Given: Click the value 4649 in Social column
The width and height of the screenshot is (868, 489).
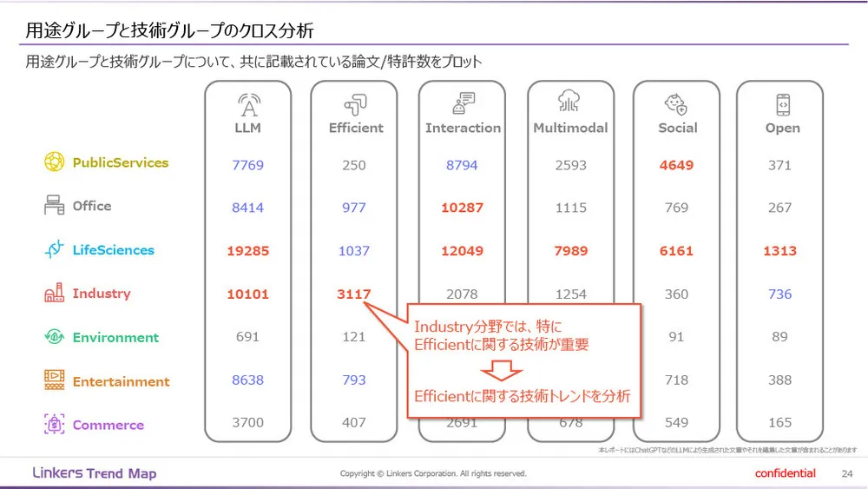Looking at the screenshot, I should [676, 165].
